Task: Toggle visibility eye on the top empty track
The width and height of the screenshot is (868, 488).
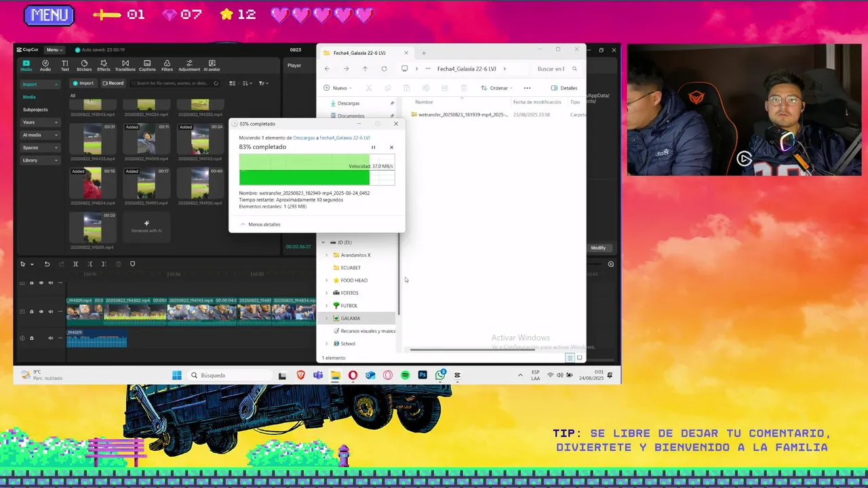Action: tap(41, 283)
